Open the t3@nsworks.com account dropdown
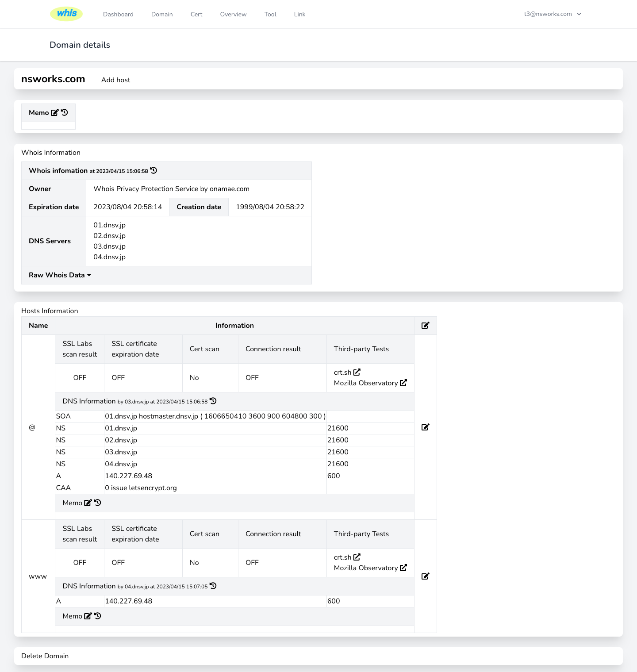Viewport: 637px width, 672px height. tap(552, 14)
